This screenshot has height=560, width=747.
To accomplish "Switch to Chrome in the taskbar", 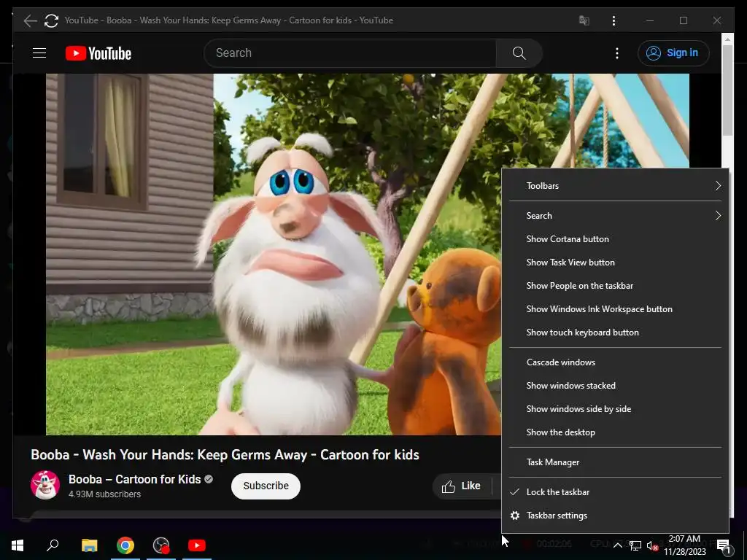I will [x=125, y=545].
